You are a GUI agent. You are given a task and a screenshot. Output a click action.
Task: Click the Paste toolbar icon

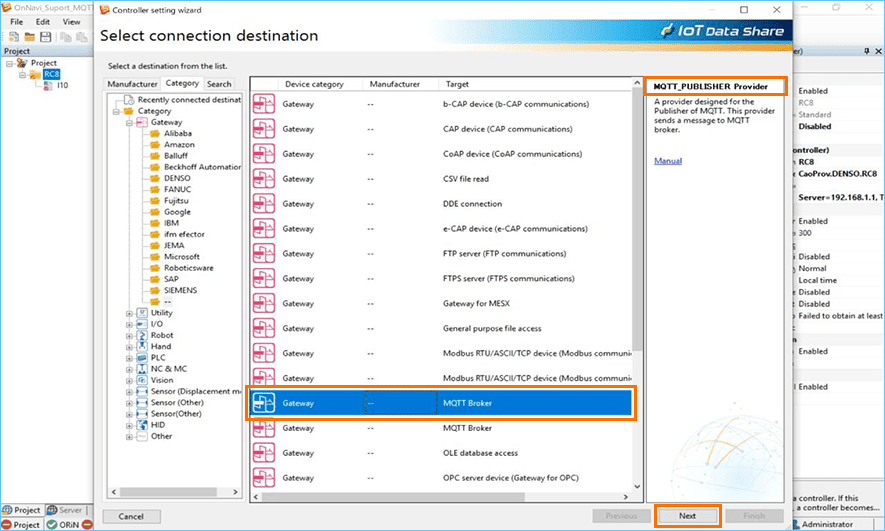click(x=82, y=37)
